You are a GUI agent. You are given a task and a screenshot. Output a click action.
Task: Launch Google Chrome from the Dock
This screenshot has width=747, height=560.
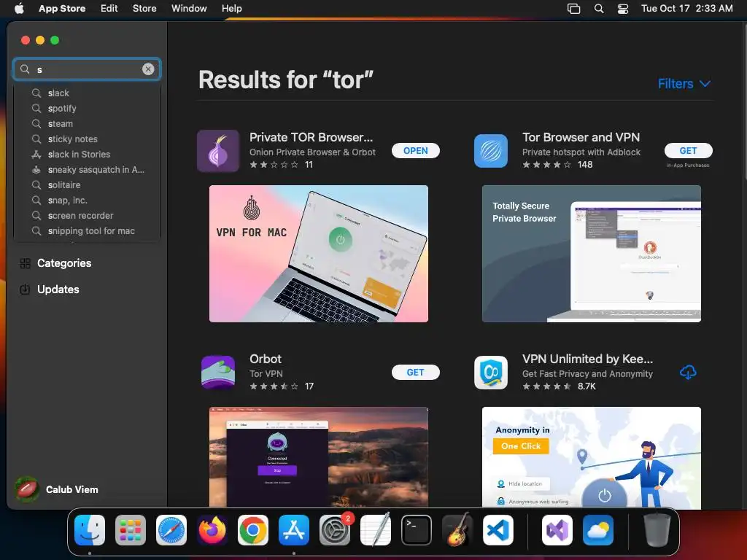[253, 530]
